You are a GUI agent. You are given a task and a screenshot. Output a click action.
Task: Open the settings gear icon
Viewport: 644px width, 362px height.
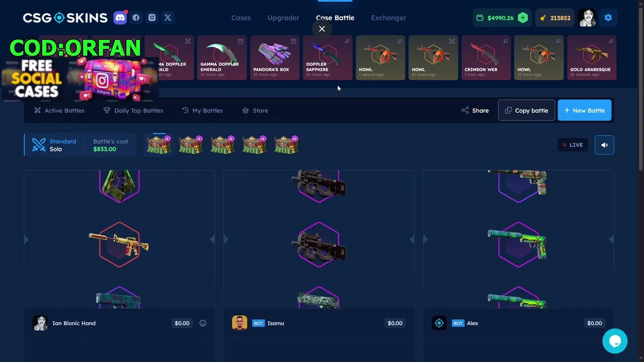coord(608,18)
